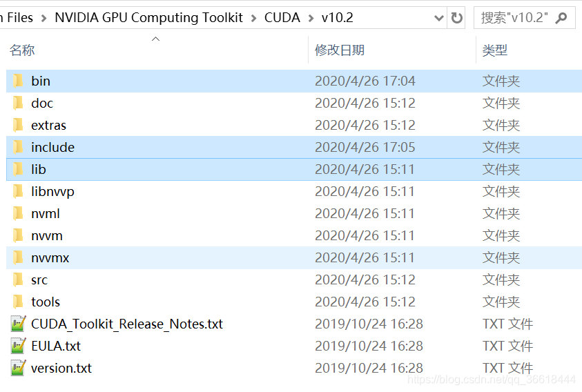Go to NVIDIA GPU Computing Toolkit breadcrumb
Viewport: 582px width, 392px height.
(x=148, y=18)
